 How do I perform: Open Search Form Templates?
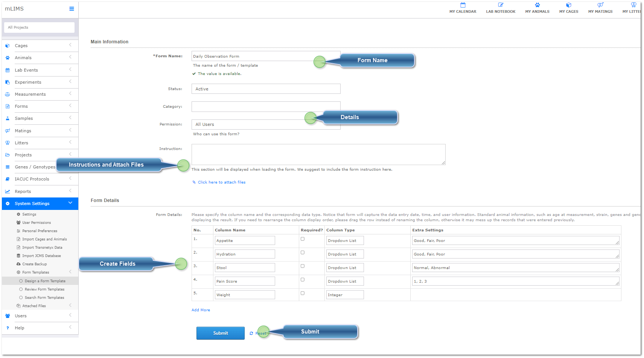44,297
